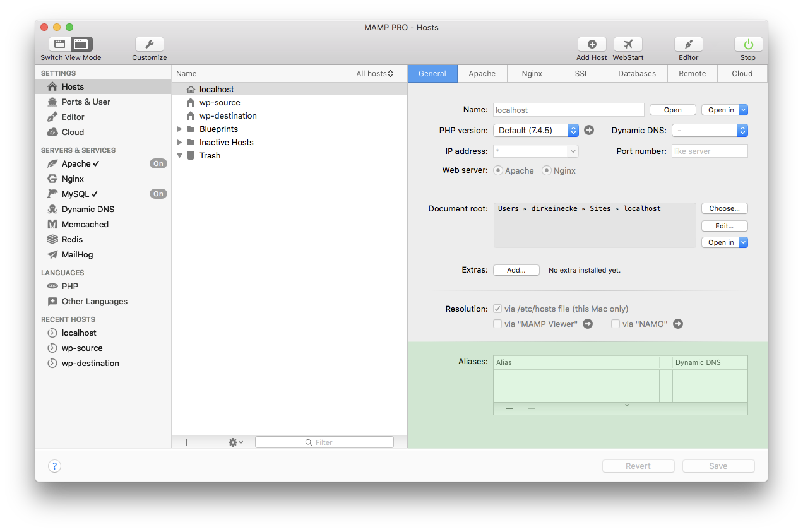
Task: Open Dynamic DNS dropdown
Action: point(710,130)
